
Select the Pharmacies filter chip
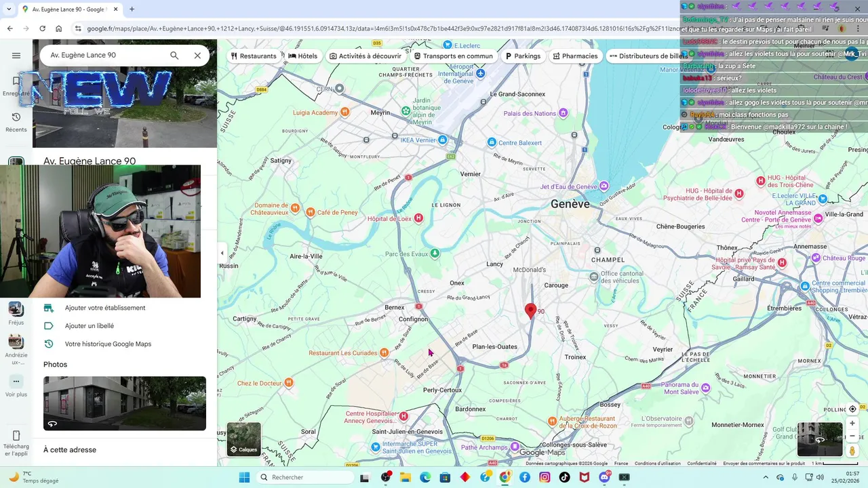(x=575, y=56)
